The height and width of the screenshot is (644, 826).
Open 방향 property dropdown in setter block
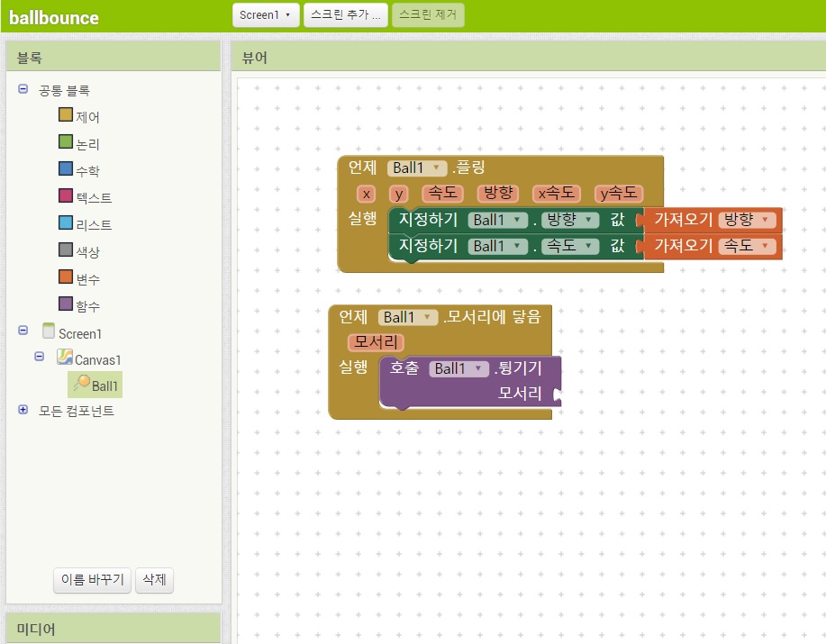click(570, 220)
